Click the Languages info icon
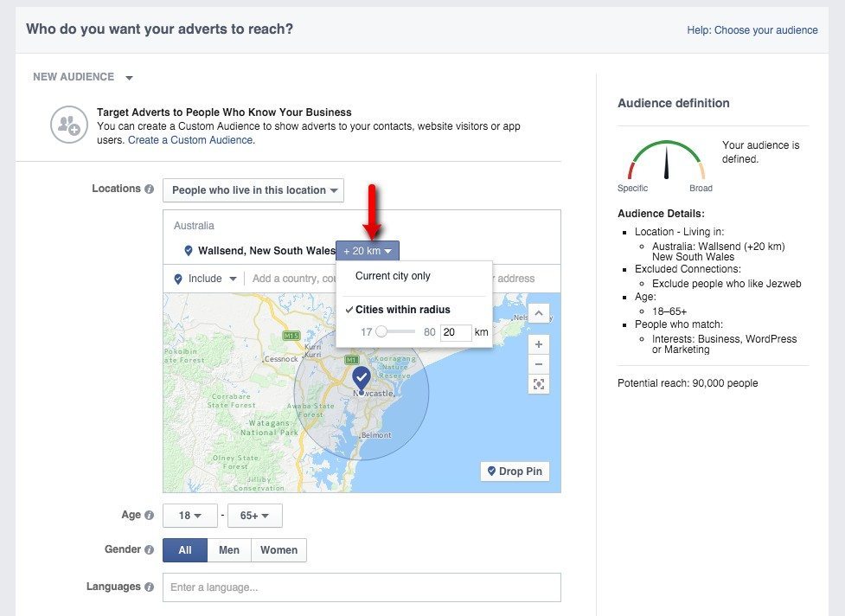Image resolution: width=845 pixels, height=616 pixels. 150,587
